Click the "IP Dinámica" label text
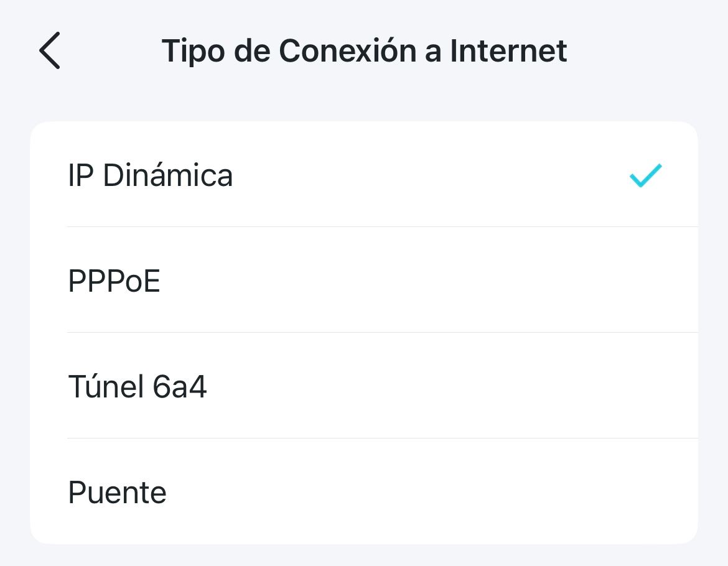 point(150,175)
